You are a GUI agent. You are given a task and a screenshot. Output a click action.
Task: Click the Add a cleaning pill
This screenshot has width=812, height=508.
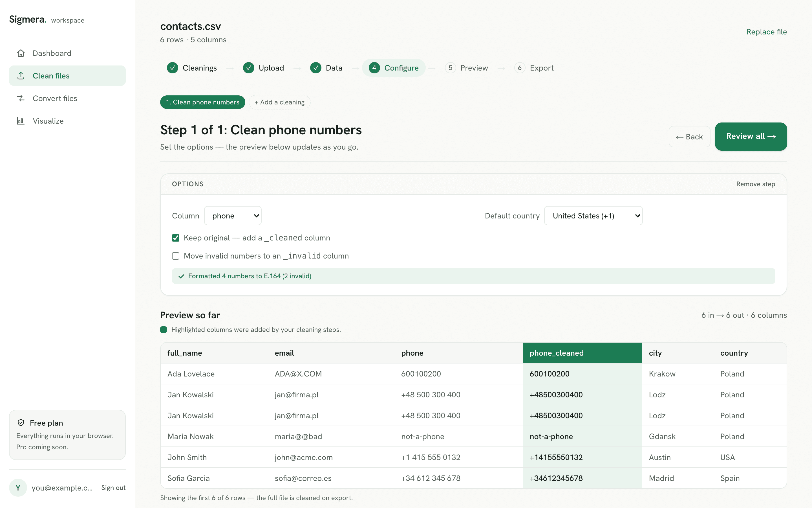tap(279, 102)
